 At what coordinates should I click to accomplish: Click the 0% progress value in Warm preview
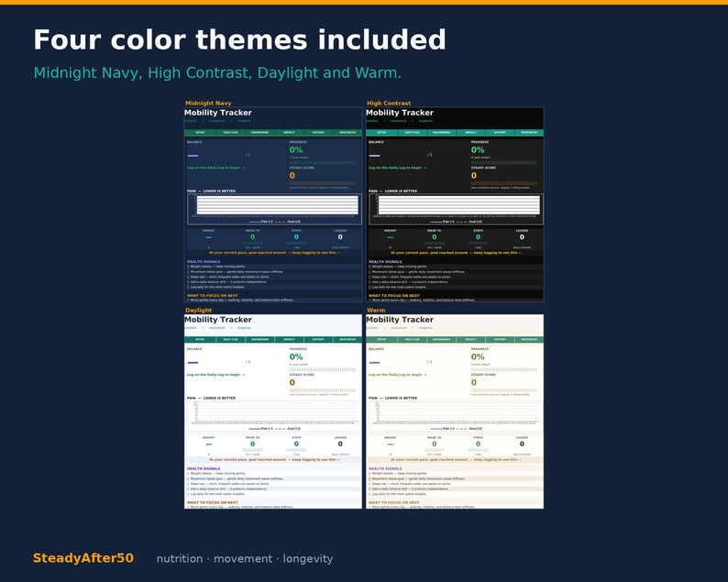point(478,357)
